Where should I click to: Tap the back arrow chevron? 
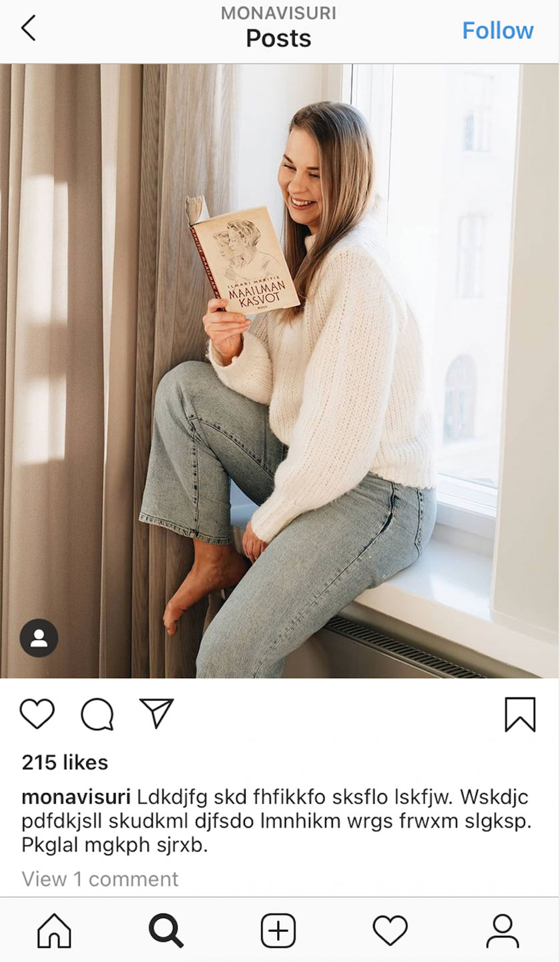(x=28, y=29)
